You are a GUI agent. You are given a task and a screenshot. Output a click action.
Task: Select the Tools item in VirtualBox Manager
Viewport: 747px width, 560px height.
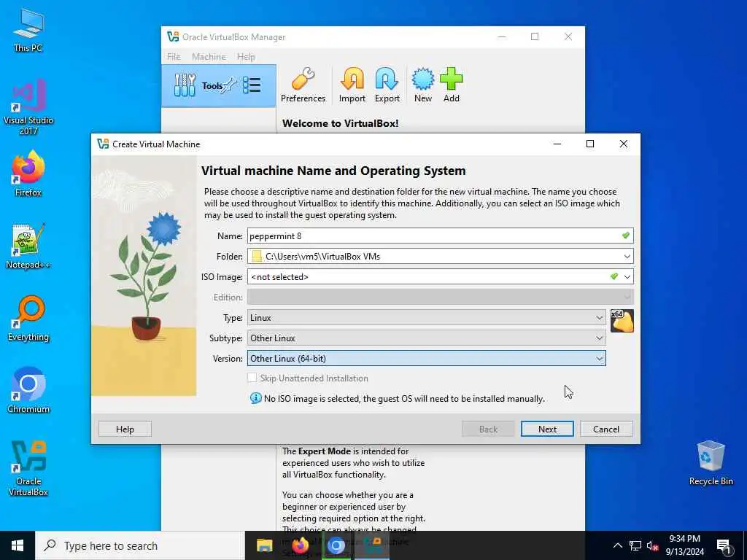click(x=219, y=86)
